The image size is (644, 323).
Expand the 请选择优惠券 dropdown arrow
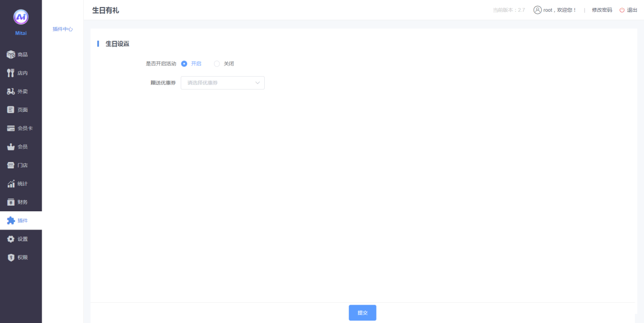click(258, 83)
